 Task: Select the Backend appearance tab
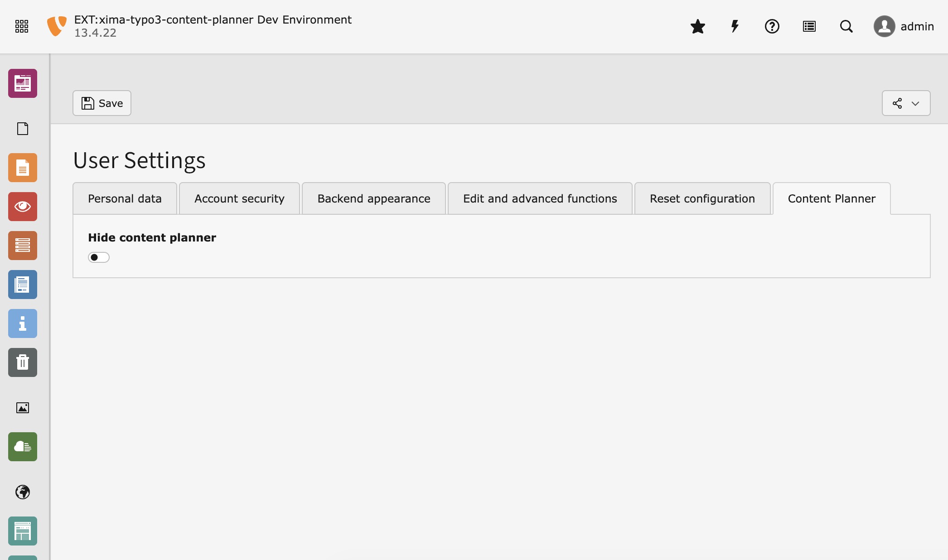[373, 198]
